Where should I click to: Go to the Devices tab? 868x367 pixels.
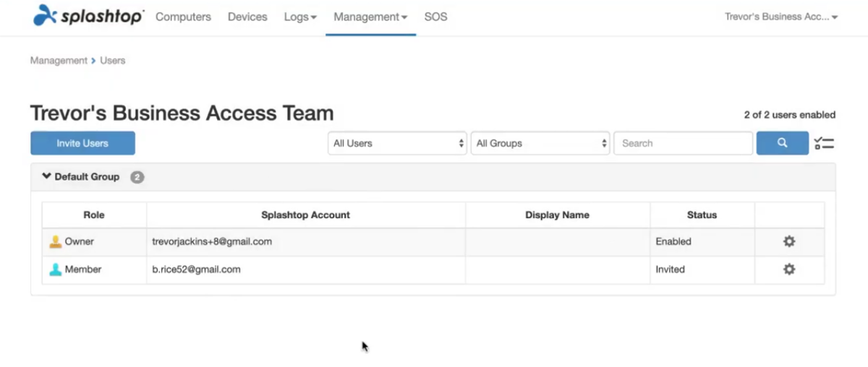point(247,17)
